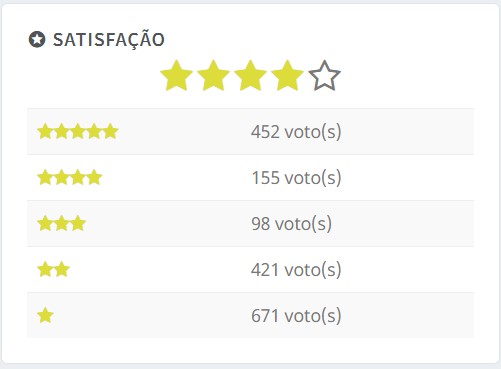Select the third large rating star
The height and width of the screenshot is (369, 501).
pos(250,76)
